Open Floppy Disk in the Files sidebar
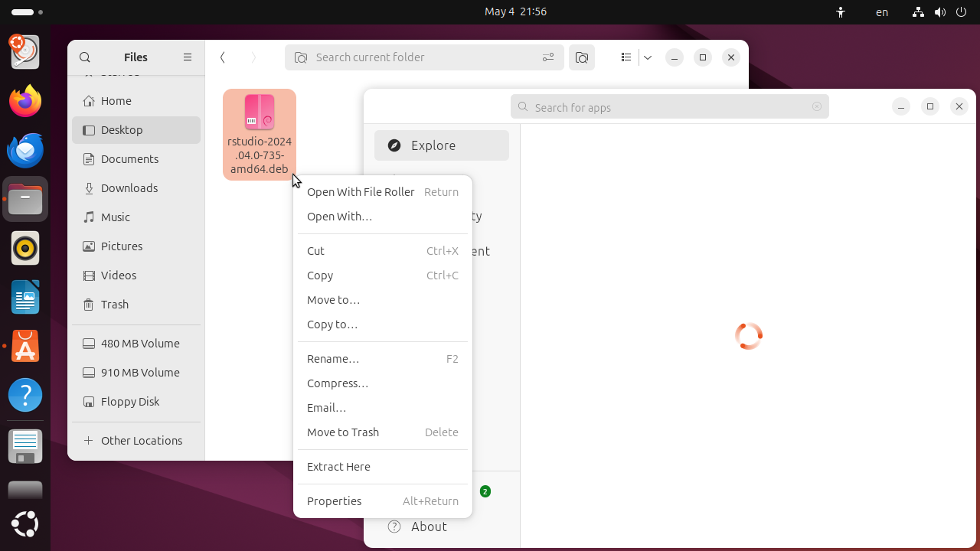The height and width of the screenshot is (551, 980). (136, 402)
